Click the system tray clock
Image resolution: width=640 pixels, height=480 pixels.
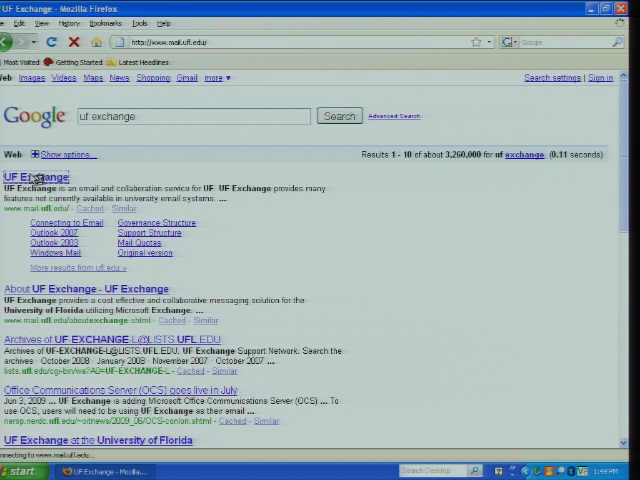click(x=606, y=472)
